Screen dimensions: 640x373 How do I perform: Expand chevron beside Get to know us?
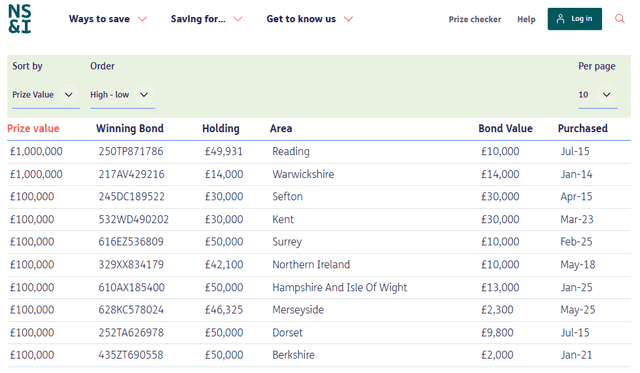[x=348, y=19]
